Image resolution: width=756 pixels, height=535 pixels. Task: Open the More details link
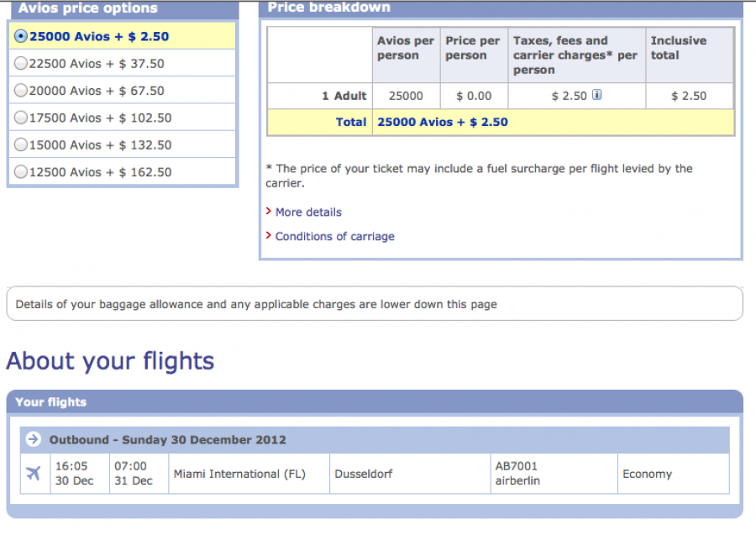pos(308,212)
